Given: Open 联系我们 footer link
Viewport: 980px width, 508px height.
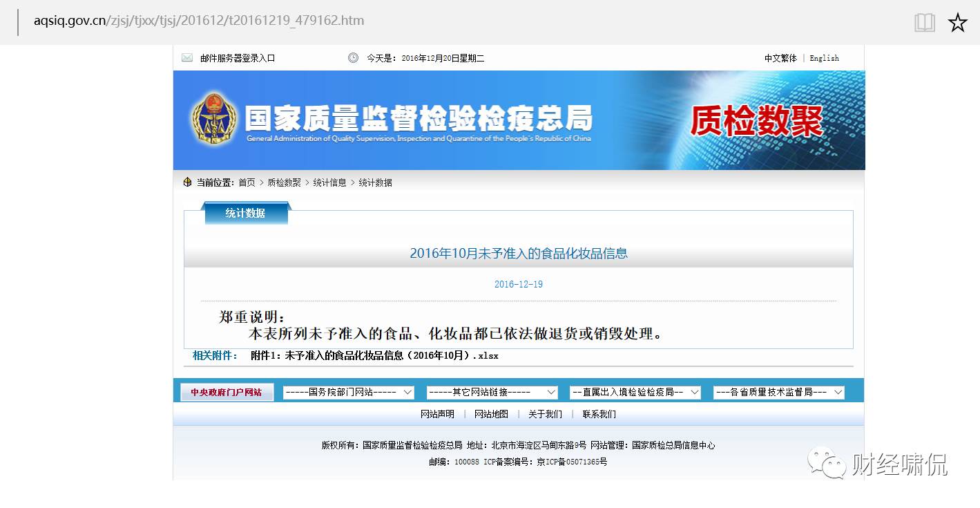Looking at the screenshot, I should click(599, 414).
